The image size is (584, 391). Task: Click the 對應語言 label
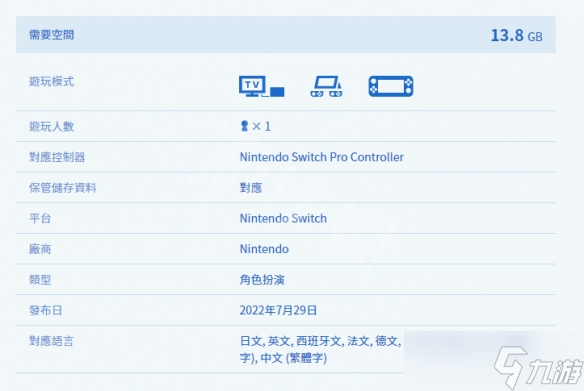click(51, 341)
